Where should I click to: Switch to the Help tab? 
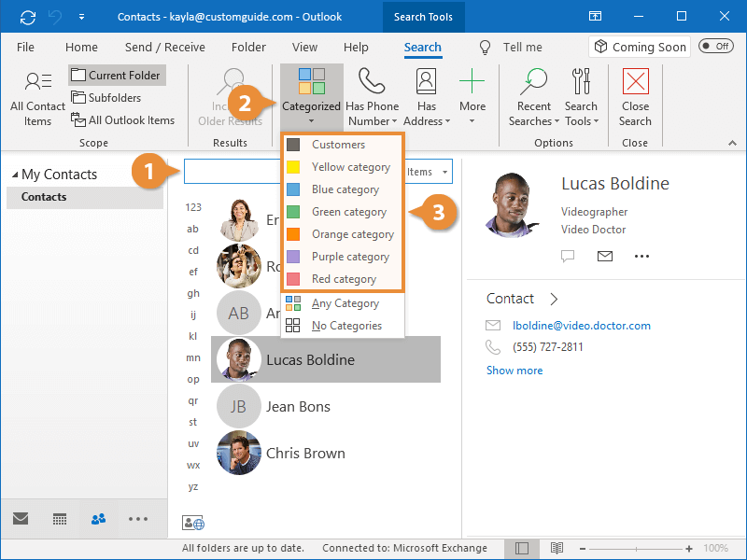click(356, 48)
